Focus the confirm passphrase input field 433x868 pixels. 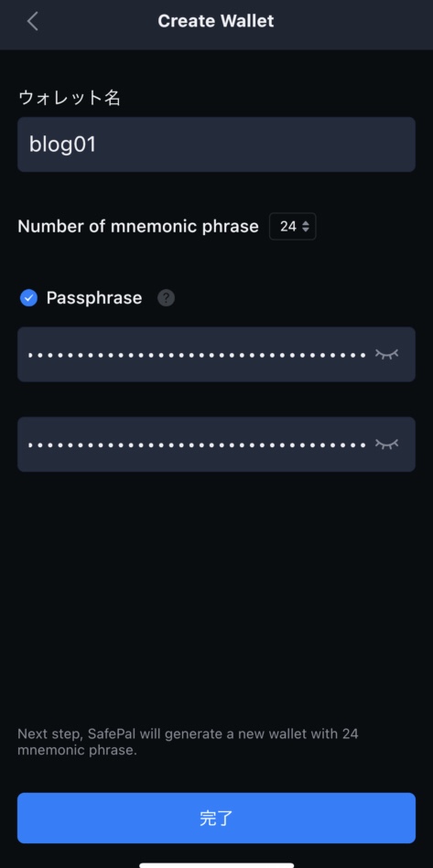216,444
